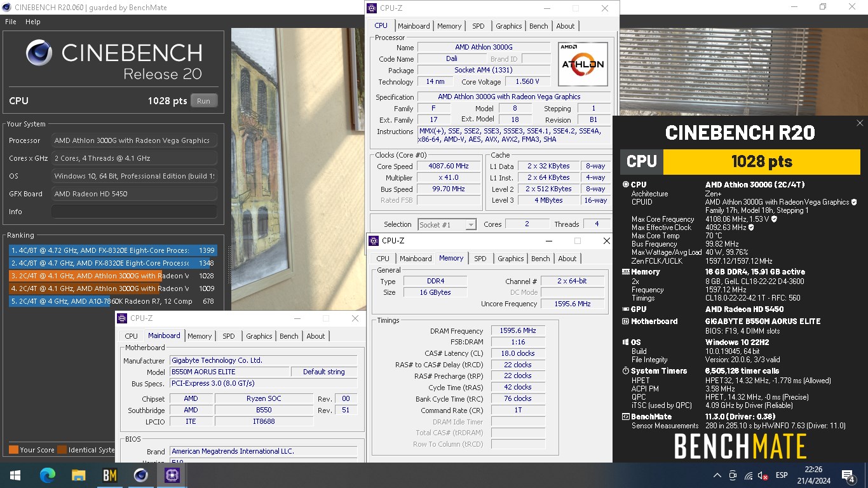Screen dimensions: 868x488
Task: Switch to BenchMate via its taskbar icon
Action: (109, 475)
